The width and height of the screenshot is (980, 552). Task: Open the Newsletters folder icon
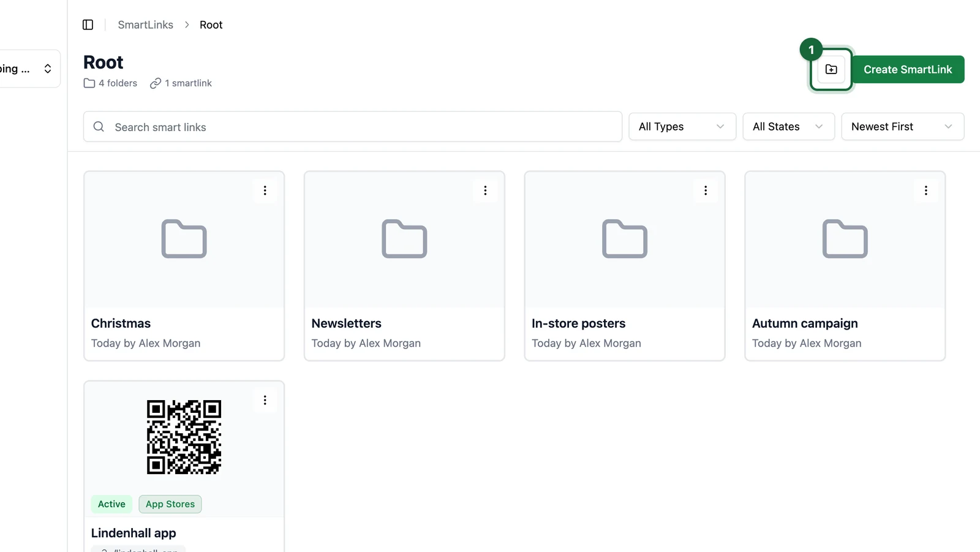coord(404,239)
